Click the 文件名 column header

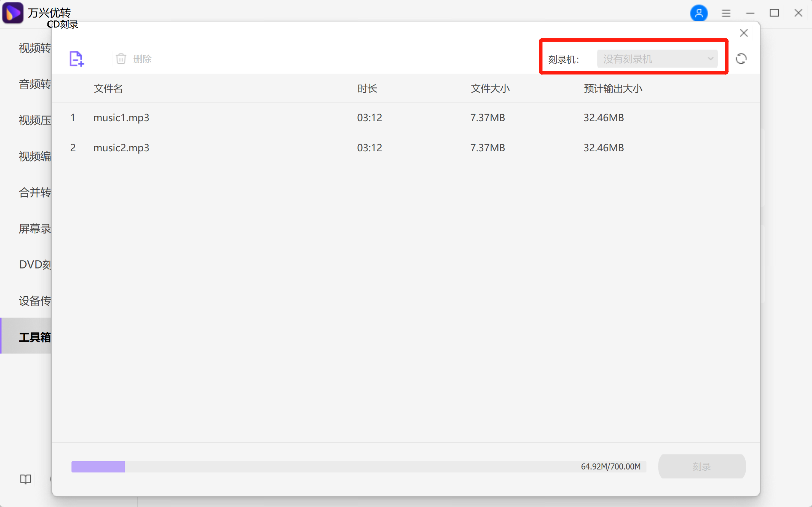(108, 89)
